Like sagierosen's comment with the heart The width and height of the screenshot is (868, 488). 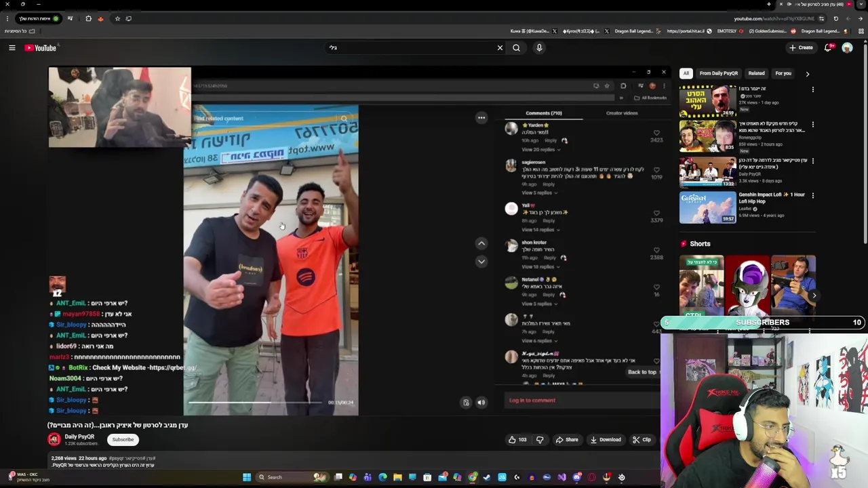pyautogui.click(x=656, y=170)
